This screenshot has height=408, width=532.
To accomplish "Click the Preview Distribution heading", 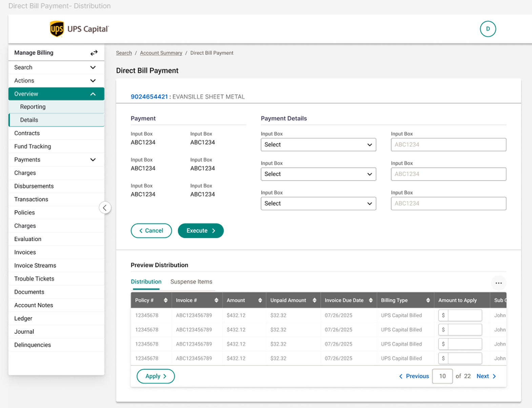I will click(159, 265).
